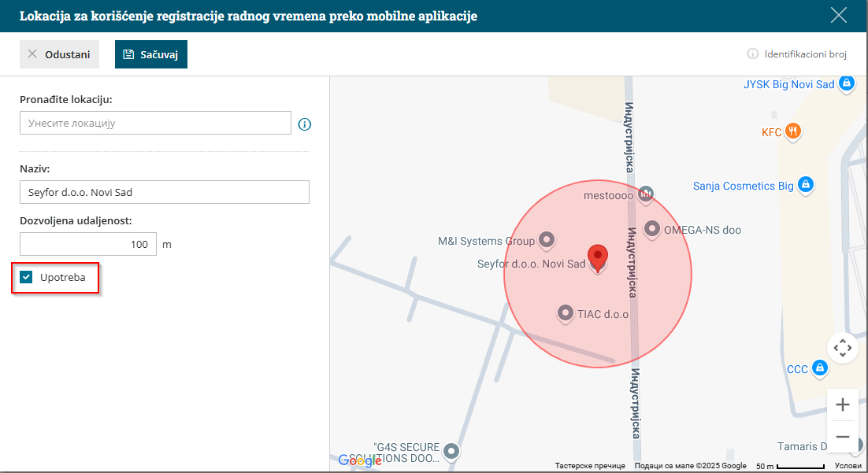Click the disk icon on Sačuvaj button
The height and width of the screenshot is (473, 868).
[x=128, y=54]
